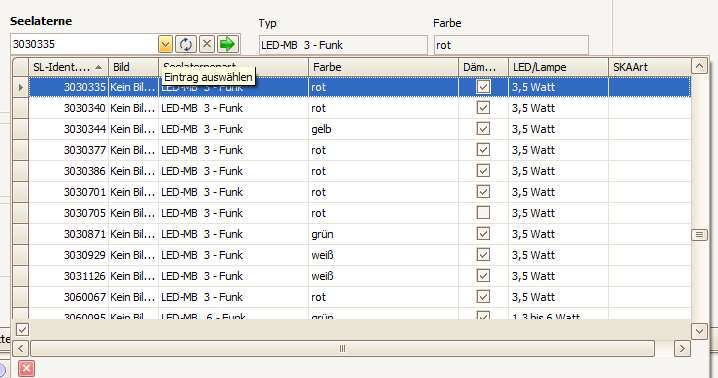Click the vertical scrollbar thumb

699,235
